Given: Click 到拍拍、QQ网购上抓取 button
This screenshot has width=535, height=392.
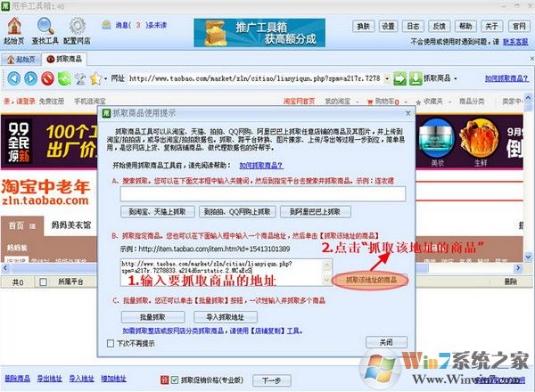Looking at the screenshot, I should pyautogui.click(x=237, y=212).
